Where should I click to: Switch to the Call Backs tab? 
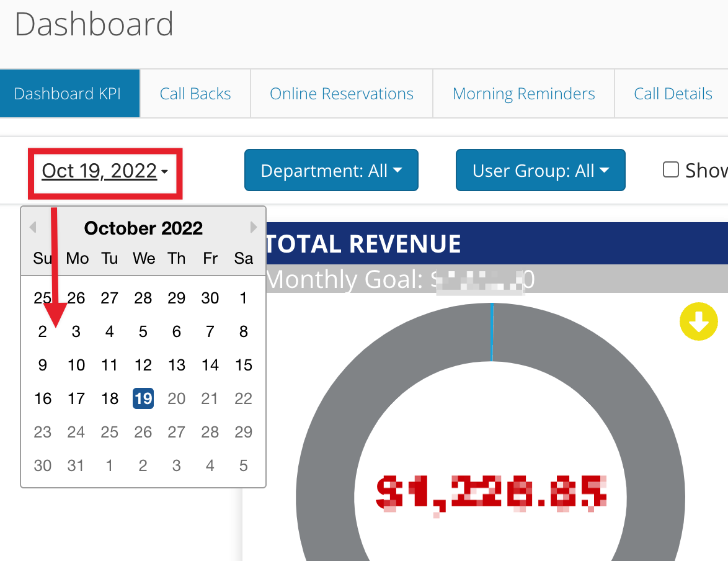tap(195, 94)
